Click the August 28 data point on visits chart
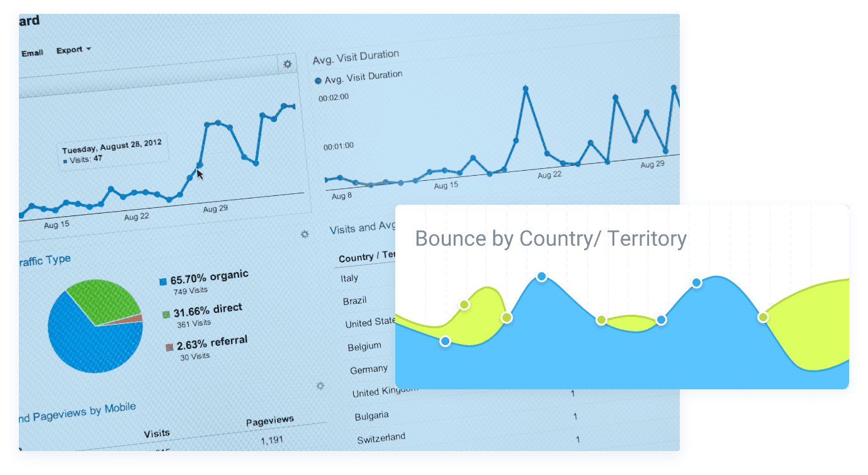 pyautogui.click(x=200, y=165)
